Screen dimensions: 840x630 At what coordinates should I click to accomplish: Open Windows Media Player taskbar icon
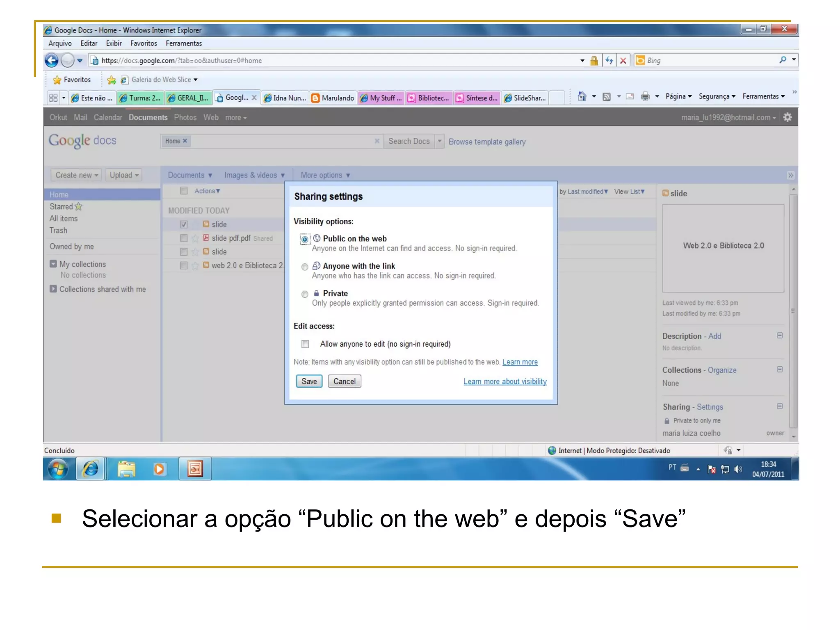tap(159, 469)
